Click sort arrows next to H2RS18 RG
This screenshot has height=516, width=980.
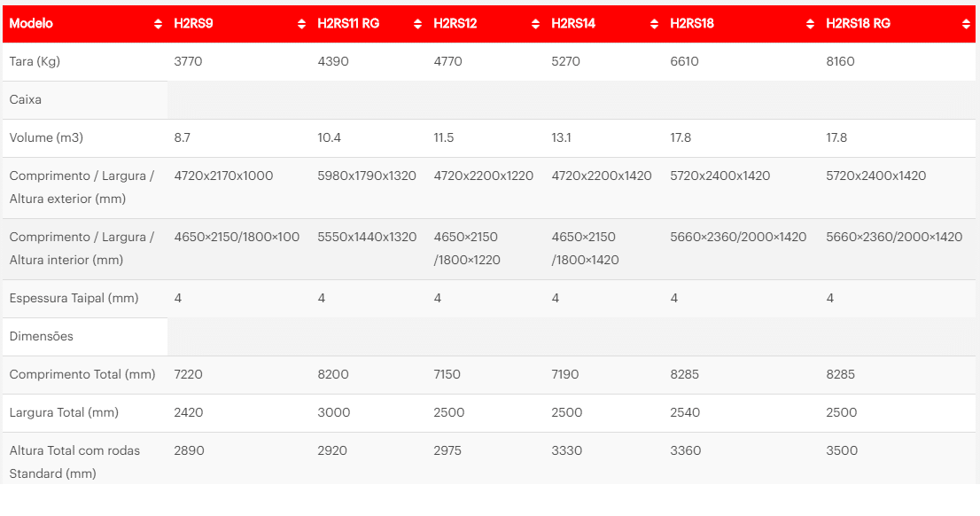click(966, 24)
